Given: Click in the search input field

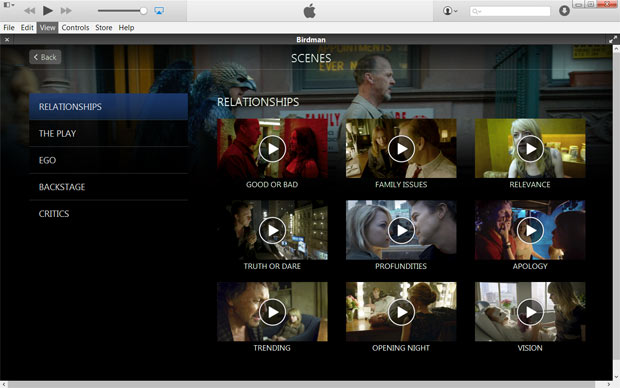Looking at the screenshot, I should coord(510,11).
